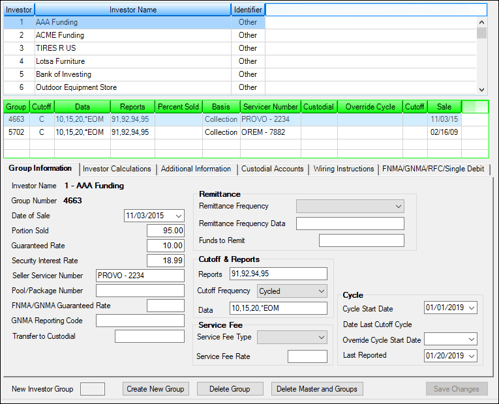Switch to the Investor Calculations tab

click(117, 169)
